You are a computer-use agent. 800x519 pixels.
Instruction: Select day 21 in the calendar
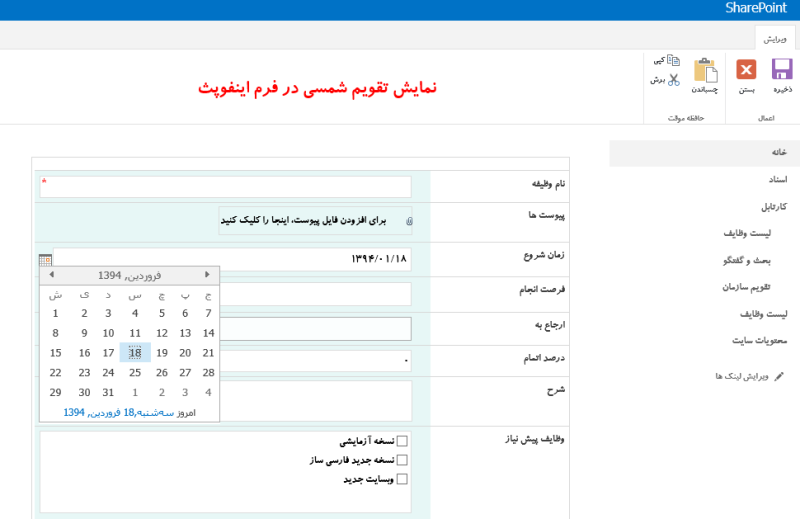[x=208, y=353]
